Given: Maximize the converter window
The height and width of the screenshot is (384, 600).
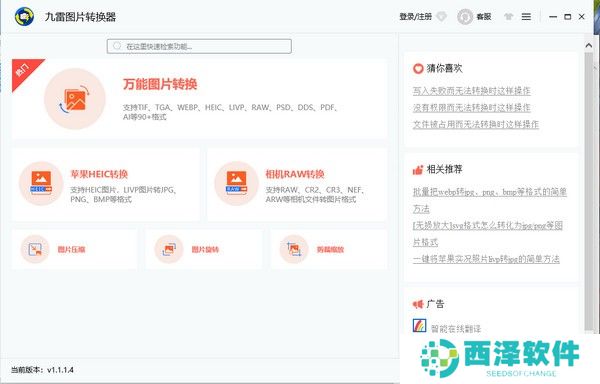Looking at the screenshot, I should tap(567, 17).
